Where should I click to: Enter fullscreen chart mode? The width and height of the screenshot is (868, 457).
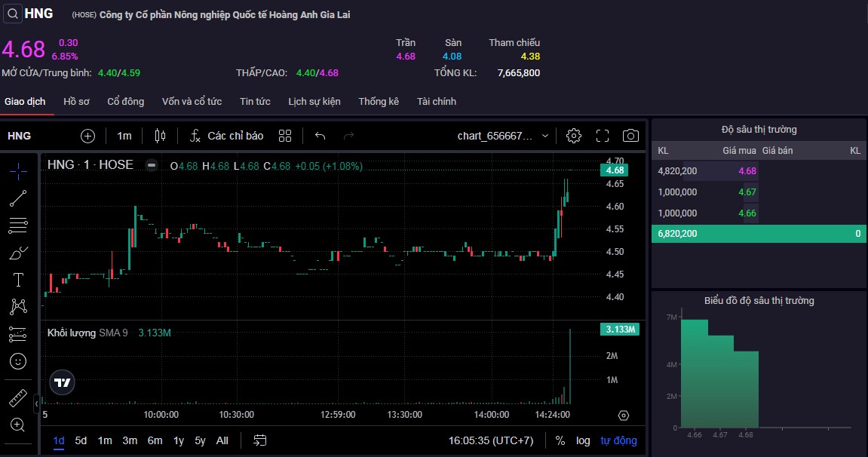pyautogui.click(x=603, y=136)
